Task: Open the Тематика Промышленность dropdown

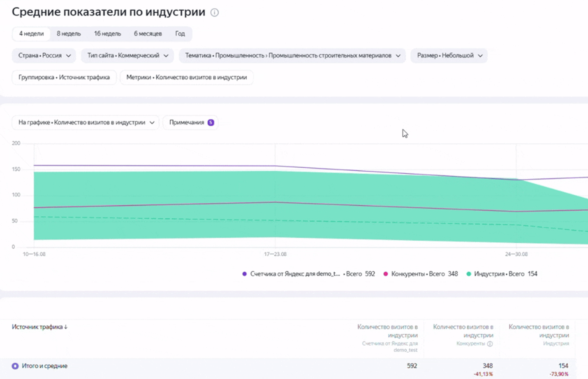Action: [292, 55]
